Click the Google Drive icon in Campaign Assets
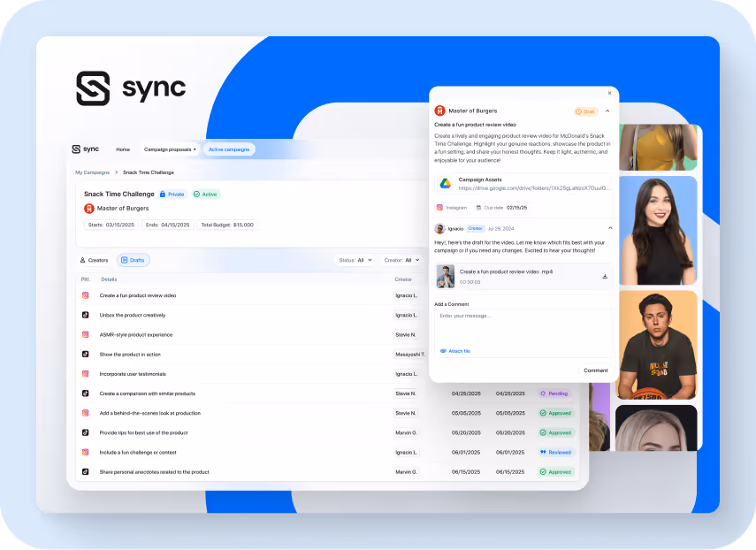This screenshot has width=756, height=550. click(446, 183)
